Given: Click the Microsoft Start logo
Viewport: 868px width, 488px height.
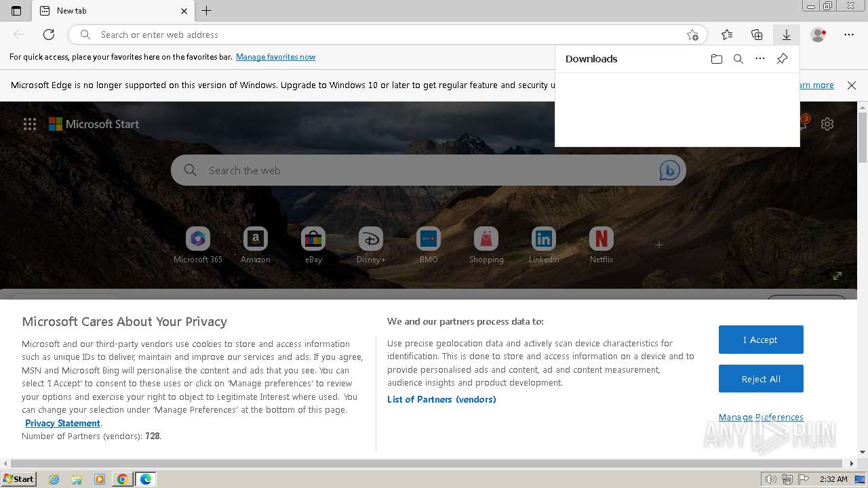Looking at the screenshot, I should [94, 124].
